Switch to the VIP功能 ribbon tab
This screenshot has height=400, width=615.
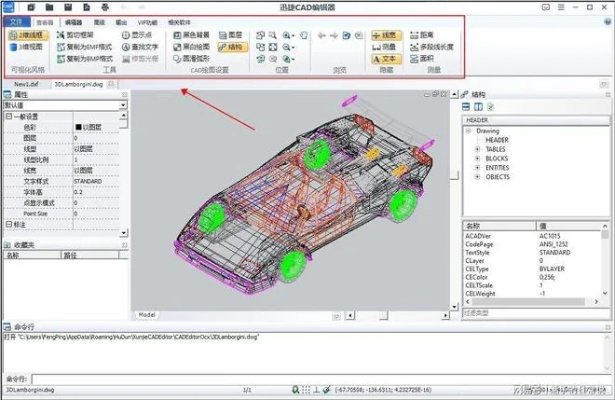[147, 22]
